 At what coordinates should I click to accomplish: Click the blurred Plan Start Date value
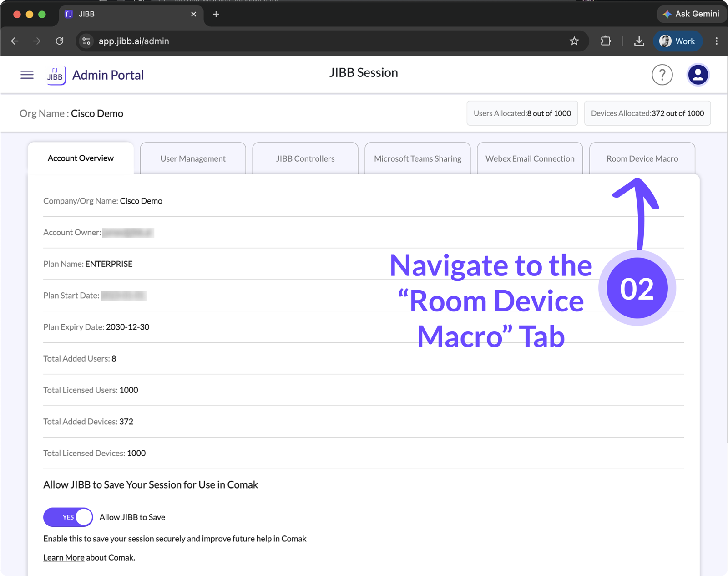point(124,296)
